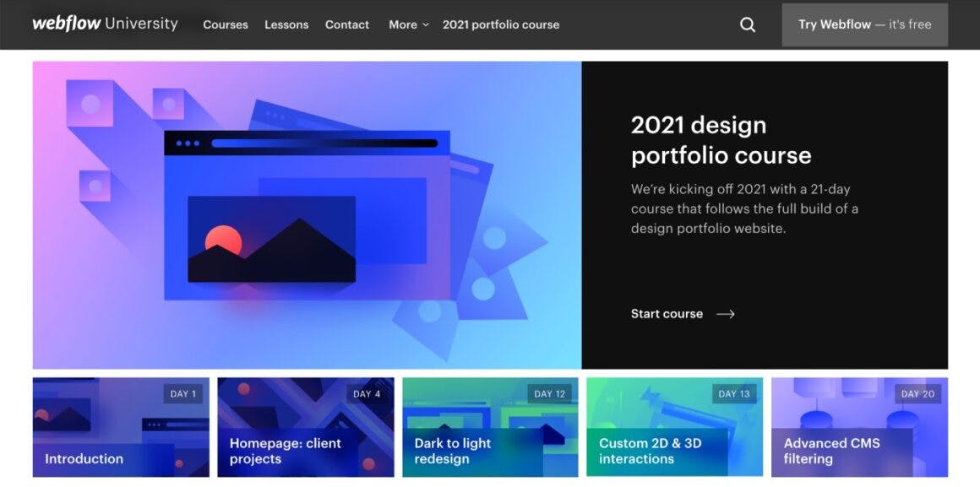Open Homepage: client projects card

pyautogui.click(x=306, y=427)
